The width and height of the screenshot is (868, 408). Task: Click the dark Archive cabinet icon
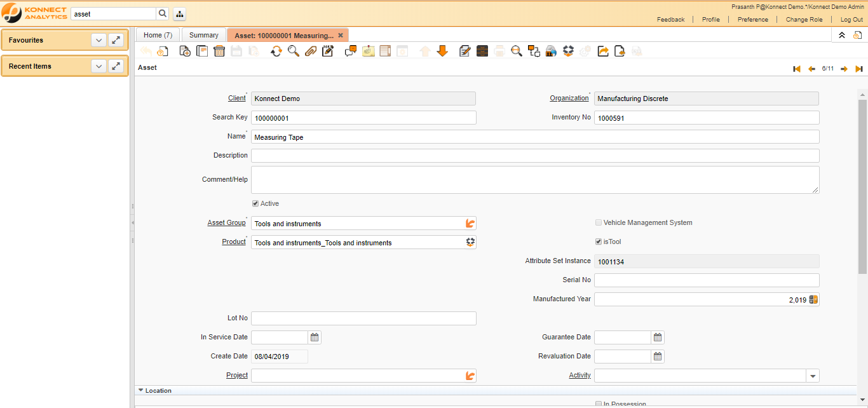point(482,51)
